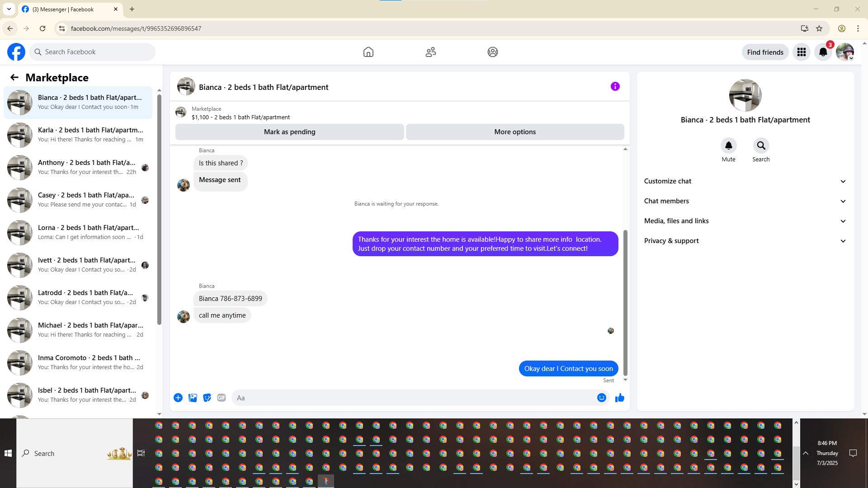Click More options button
The width and height of the screenshot is (868, 488).
point(514,132)
